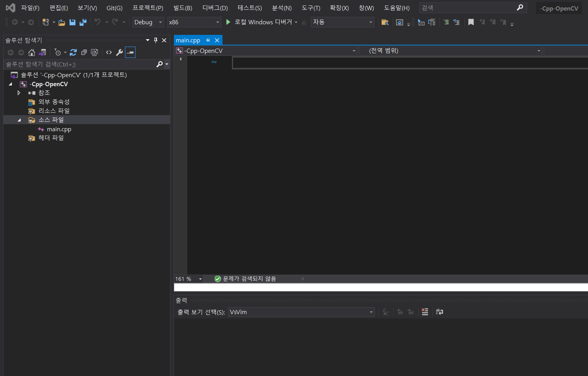Image resolution: width=588 pixels, height=376 pixels.
Task: Clear all text in the Output pane
Action: tap(425, 312)
